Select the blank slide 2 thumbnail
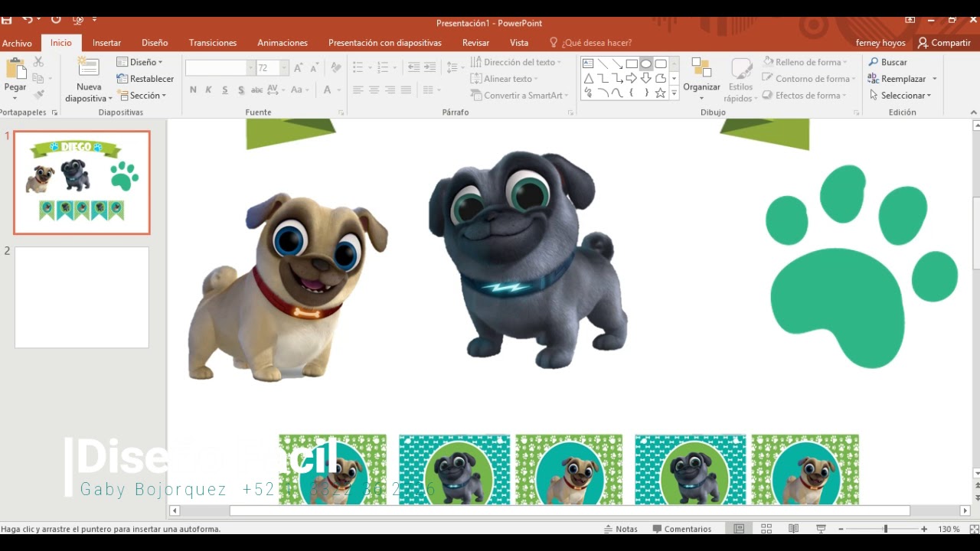This screenshot has height=551, width=980. (x=82, y=297)
